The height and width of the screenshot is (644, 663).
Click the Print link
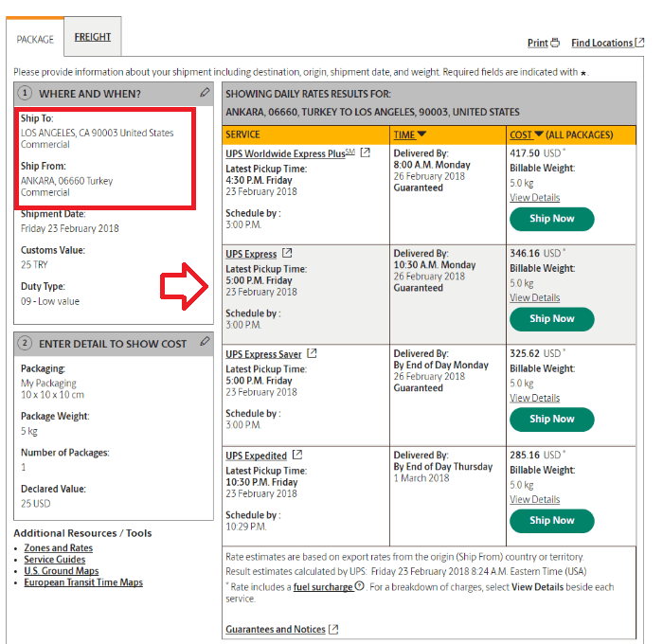538,43
